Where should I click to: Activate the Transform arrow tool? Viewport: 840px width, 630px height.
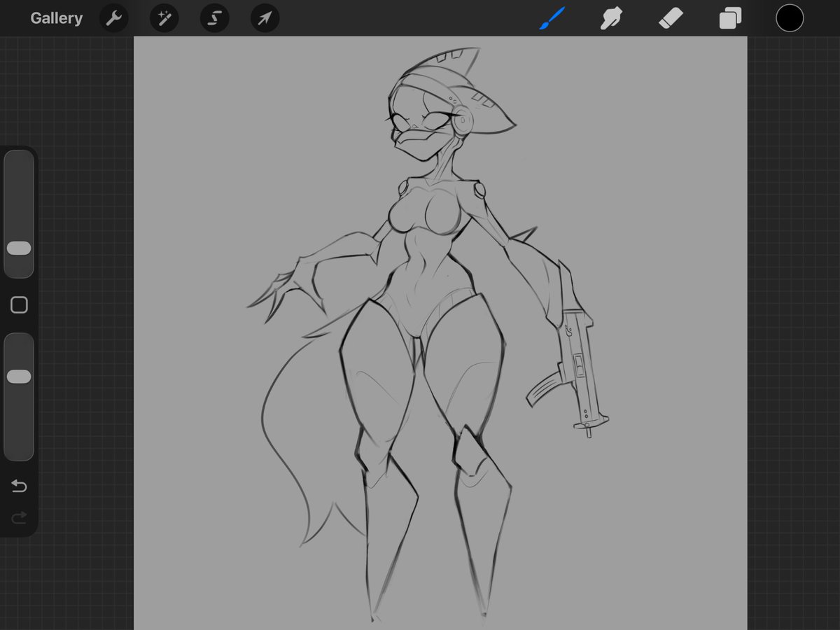[x=265, y=18]
